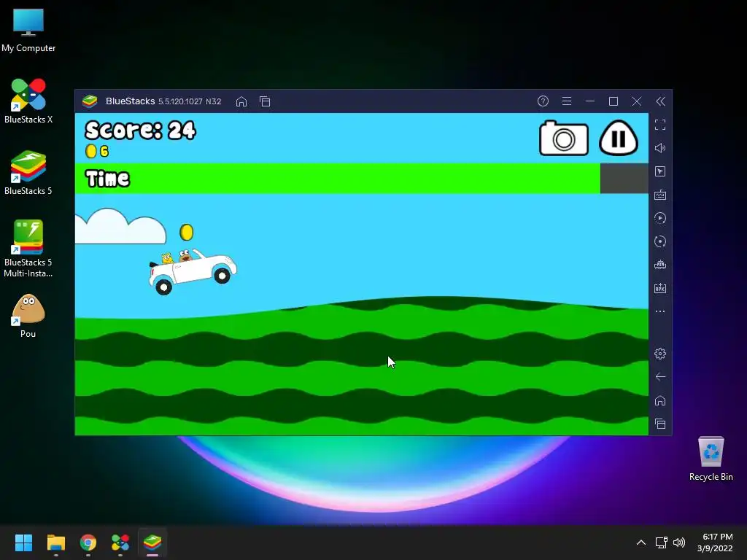Select the BlueStacks X desktop shortcut
The height and width of the screenshot is (560, 747).
(x=28, y=101)
